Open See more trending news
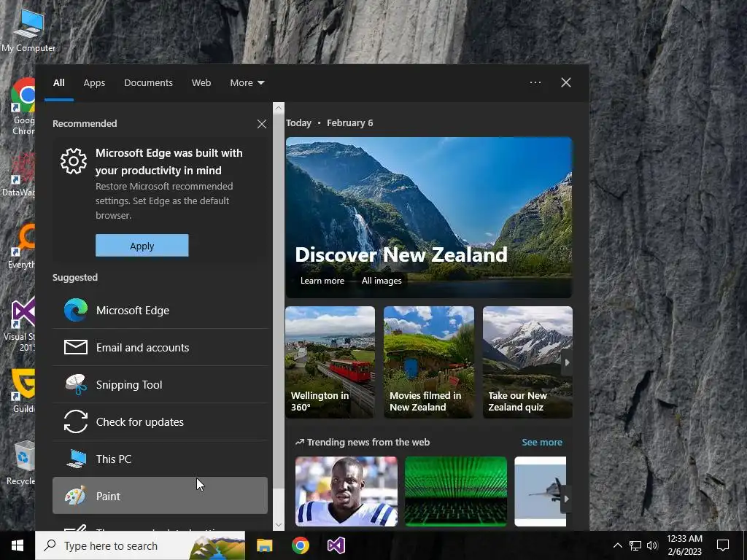 pos(542,442)
